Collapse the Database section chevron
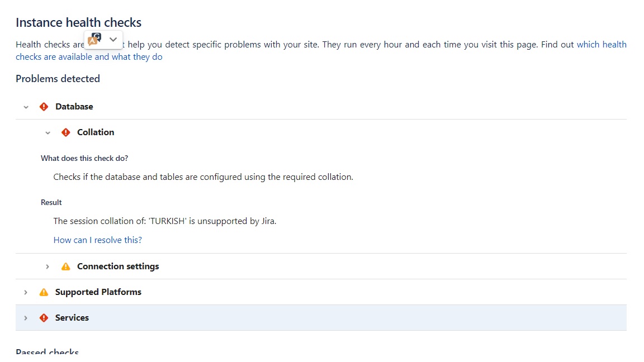Screen dimensions: 644x362 click(26, 107)
